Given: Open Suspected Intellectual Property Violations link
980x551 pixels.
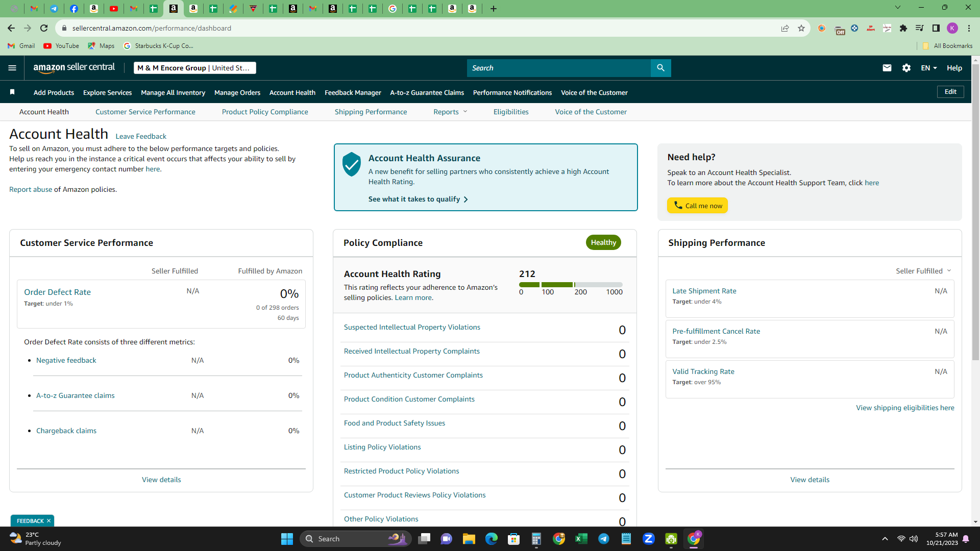Looking at the screenshot, I should [x=412, y=327].
